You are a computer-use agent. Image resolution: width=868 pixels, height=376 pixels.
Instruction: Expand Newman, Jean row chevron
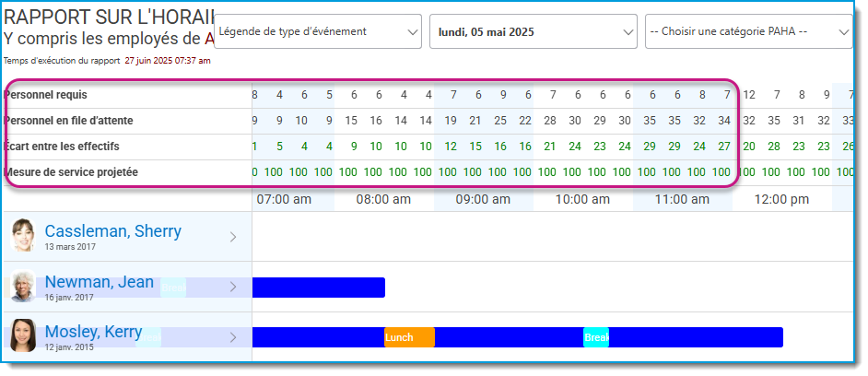(233, 287)
